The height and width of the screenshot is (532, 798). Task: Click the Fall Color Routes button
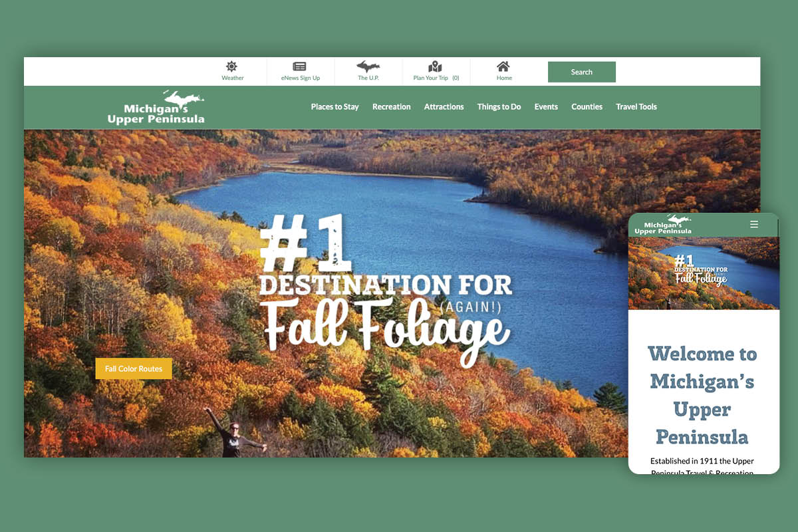point(134,369)
